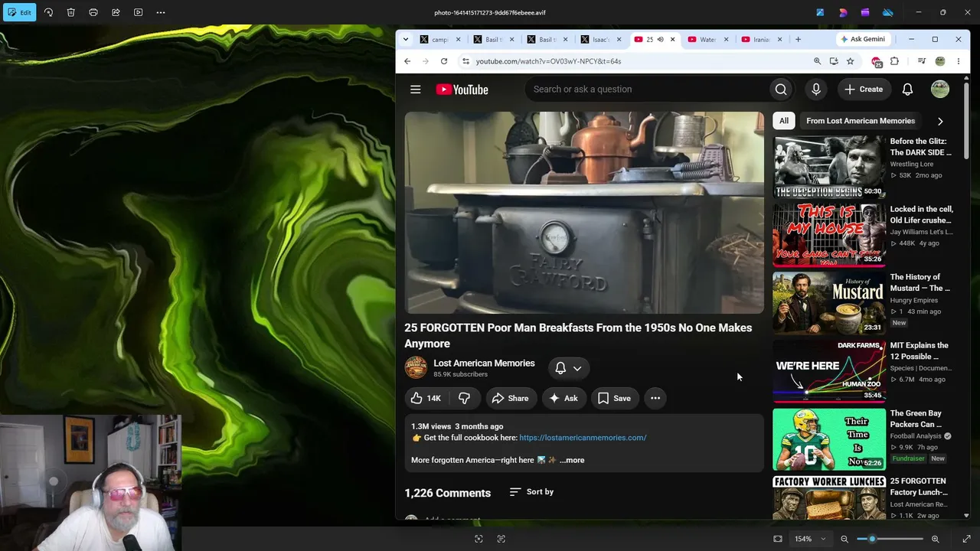Screen dimensions: 980x551
Task: Open zoom control in the address bar
Action: pyautogui.click(x=817, y=61)
